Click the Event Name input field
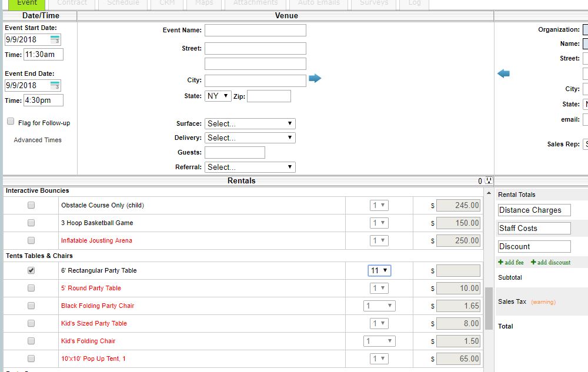This screenshot has width=588, height=372. pos(255,30)
